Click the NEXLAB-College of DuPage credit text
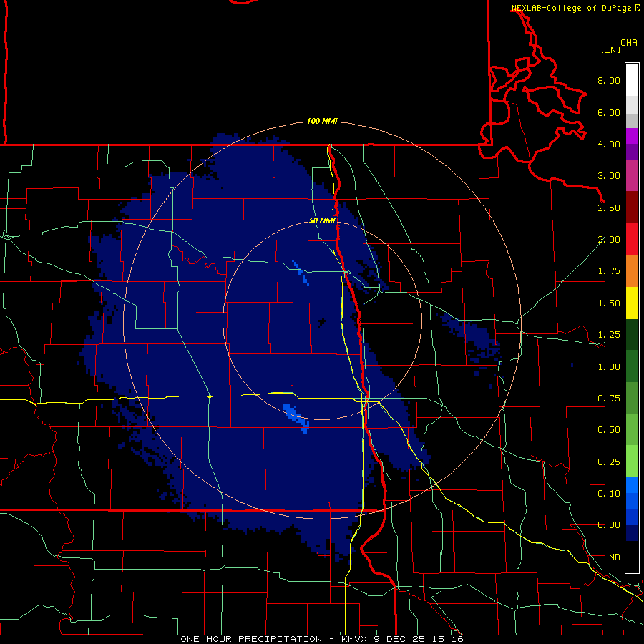The height and width of the screenshot is (644, 644). coord(572,8)
